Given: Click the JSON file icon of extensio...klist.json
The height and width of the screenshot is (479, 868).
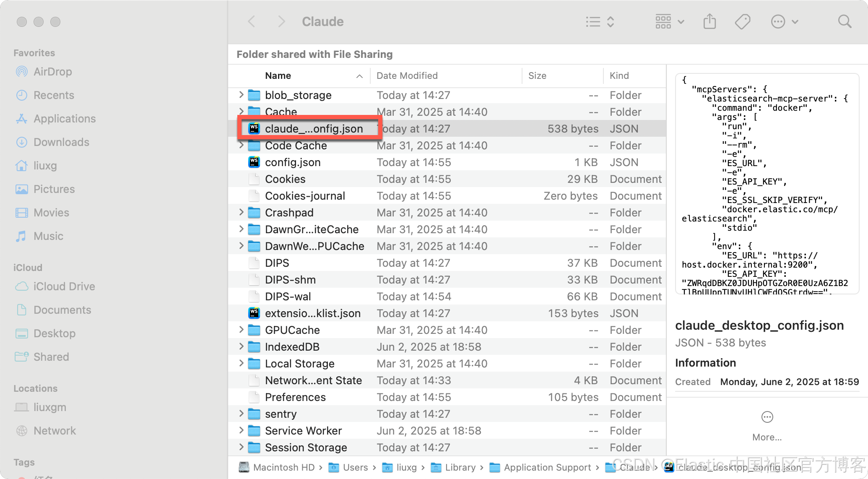Looking at the screenshot, I should click(254, 313).
